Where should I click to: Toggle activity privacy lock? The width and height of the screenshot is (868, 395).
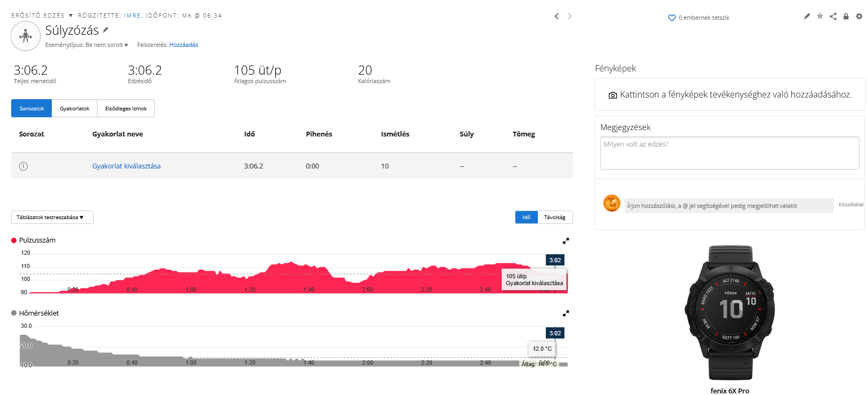click(846, 17)
